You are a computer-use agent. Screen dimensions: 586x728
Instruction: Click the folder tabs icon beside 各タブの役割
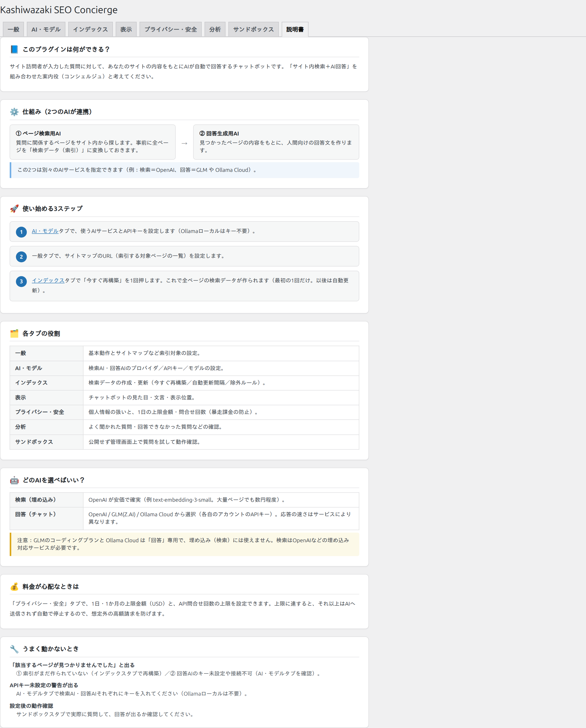click(x=14, y=334)
